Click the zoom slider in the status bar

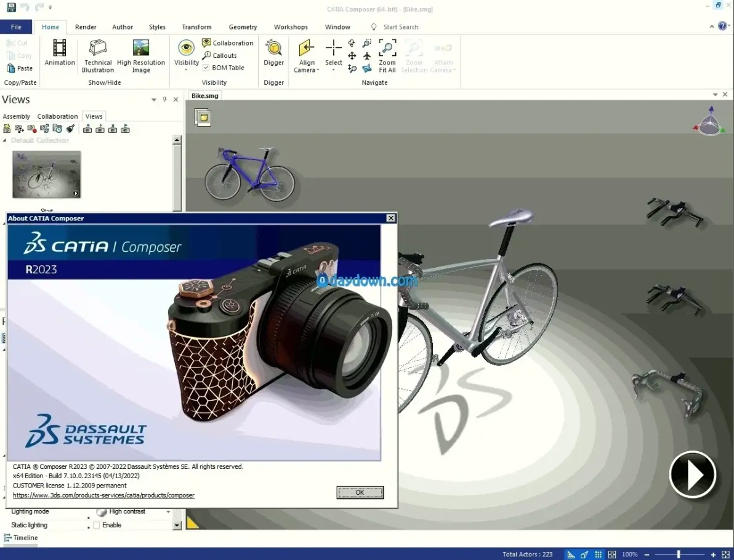680,554
